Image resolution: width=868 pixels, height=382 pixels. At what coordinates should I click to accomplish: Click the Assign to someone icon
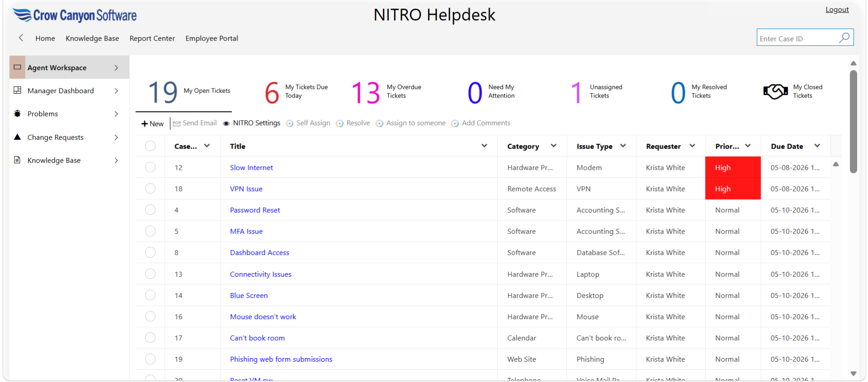[x=379, y=124]
